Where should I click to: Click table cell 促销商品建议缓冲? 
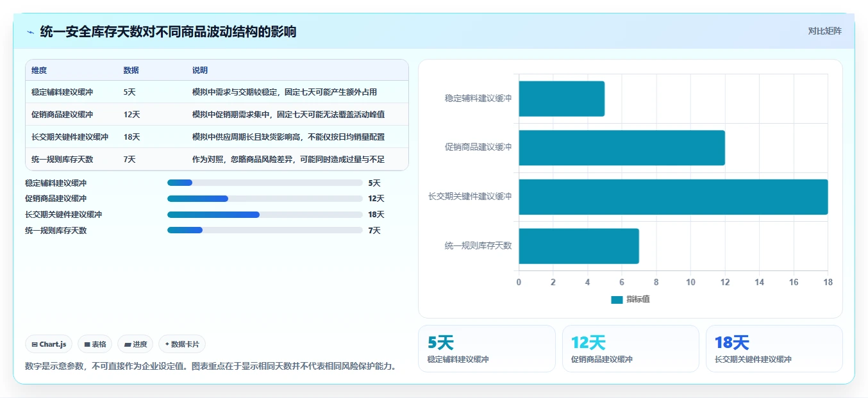pyautogui.click(x=62, y=115)
